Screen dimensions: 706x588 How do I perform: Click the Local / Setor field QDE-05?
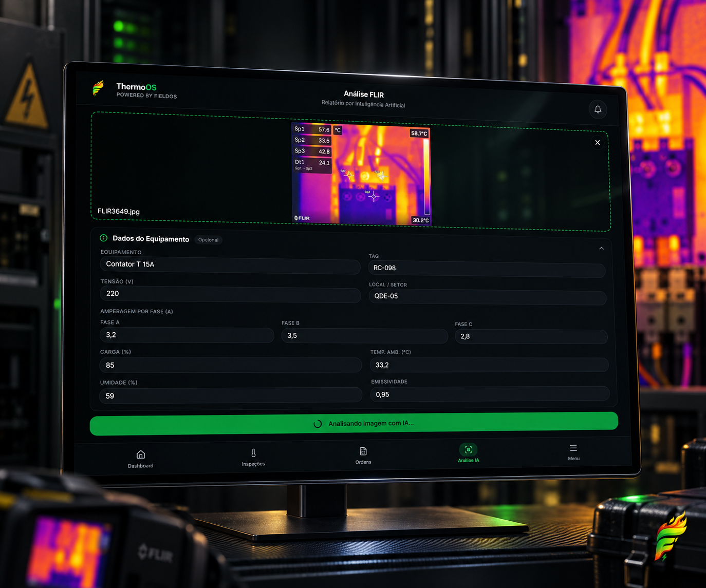(487, 297)
